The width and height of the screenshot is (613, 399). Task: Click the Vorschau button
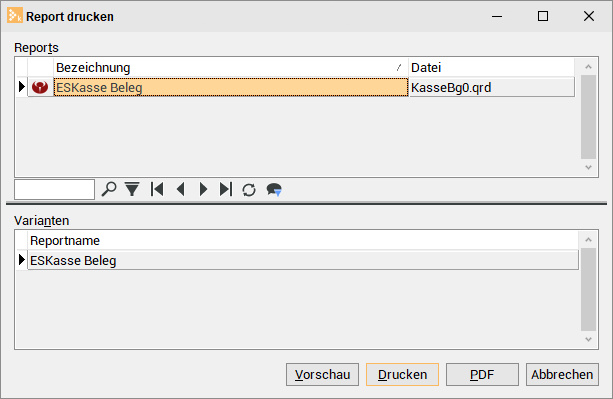322,374
